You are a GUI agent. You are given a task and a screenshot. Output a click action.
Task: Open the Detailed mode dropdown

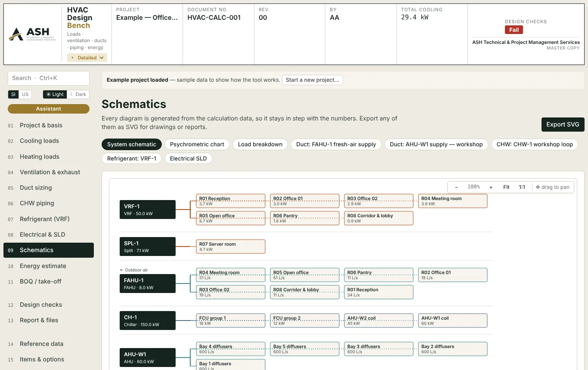[x=87, y=58]
